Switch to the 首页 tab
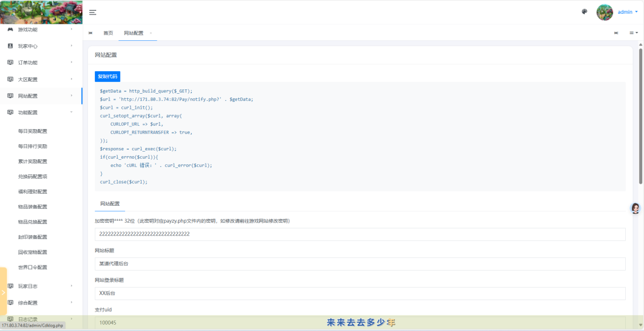Viewport: 644px width, 331px height. [x=108, y=33]
